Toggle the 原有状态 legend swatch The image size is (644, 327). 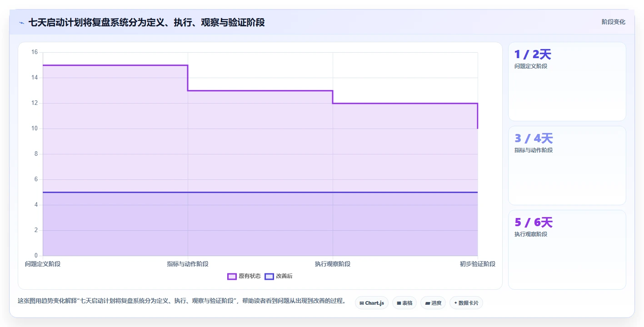tap(232, 276)
